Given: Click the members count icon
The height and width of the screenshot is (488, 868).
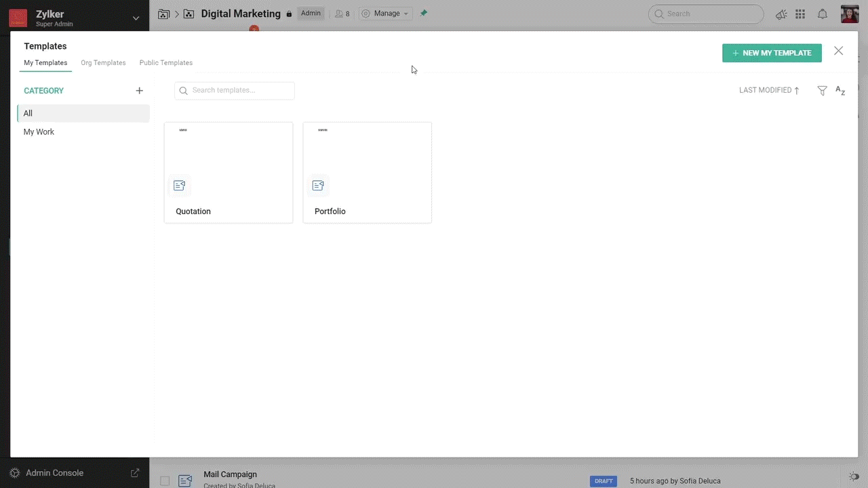Looking at the screenshot, I should 342,14.
